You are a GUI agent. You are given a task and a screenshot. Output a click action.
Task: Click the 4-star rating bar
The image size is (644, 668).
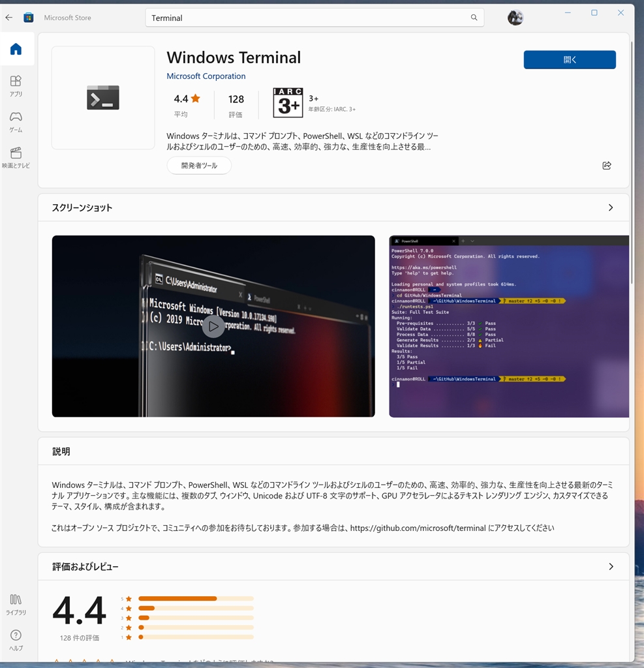[196, 609]
